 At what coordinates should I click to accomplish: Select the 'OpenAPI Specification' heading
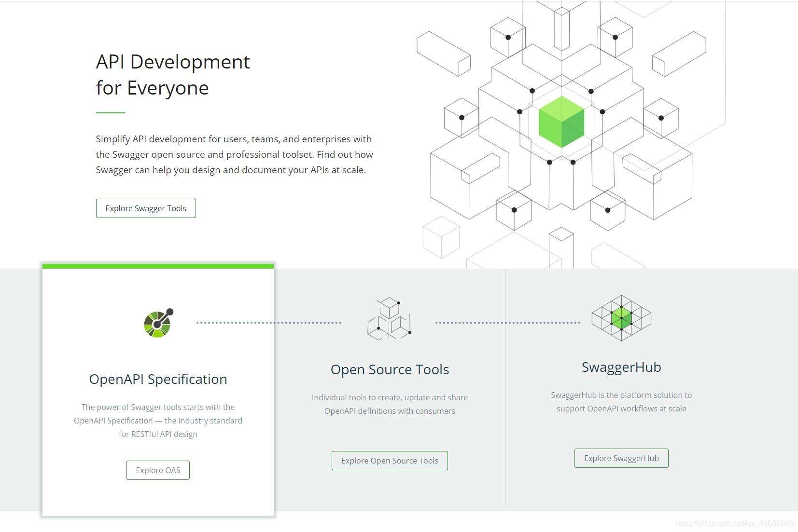158,380
